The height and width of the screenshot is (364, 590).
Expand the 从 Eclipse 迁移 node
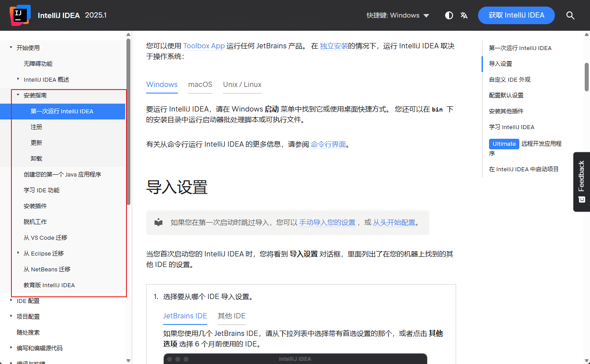[x=18, y=253]
